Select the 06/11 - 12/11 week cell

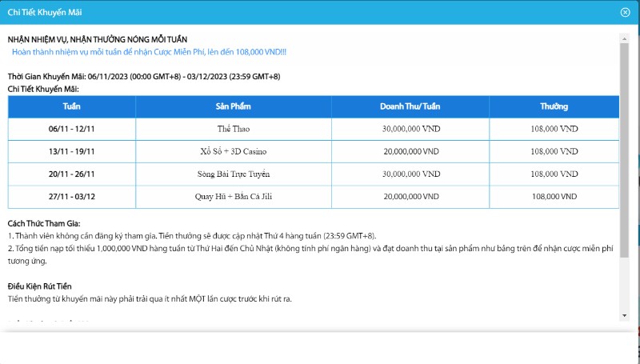click(x=71, y=129)
